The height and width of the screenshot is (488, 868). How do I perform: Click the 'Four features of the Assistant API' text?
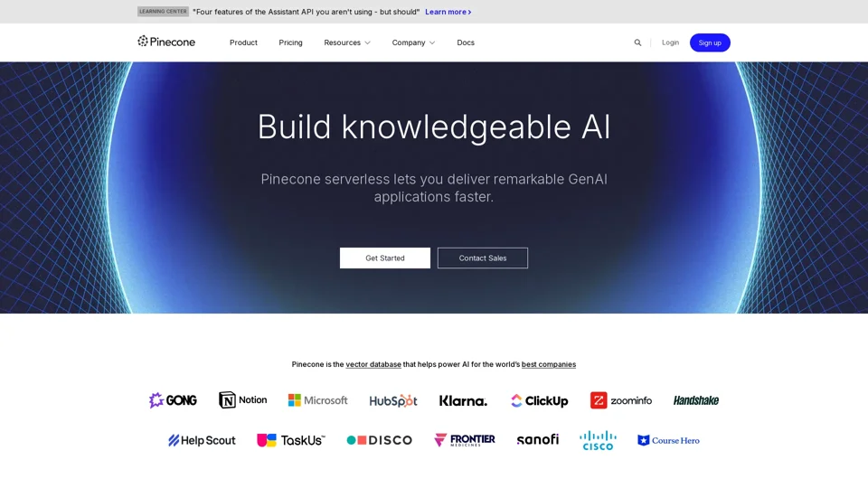(307, 12)
